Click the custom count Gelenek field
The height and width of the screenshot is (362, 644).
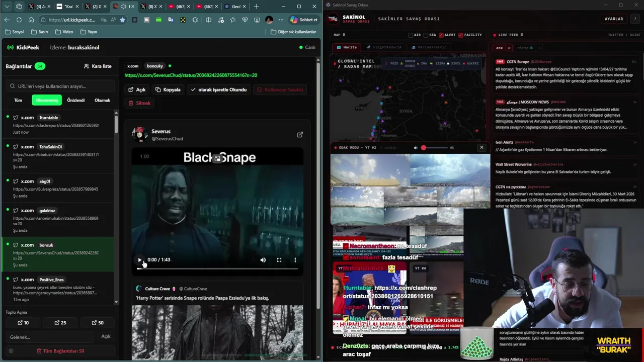point(50,337)
